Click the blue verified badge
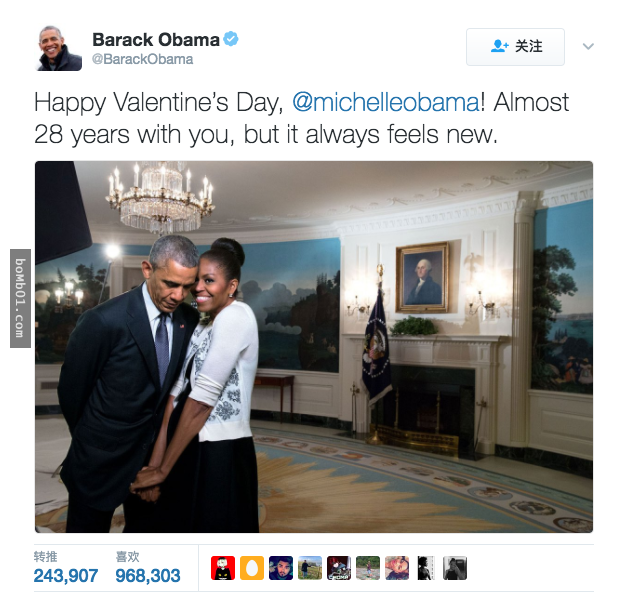630x597 pixels. coord(231,39)
